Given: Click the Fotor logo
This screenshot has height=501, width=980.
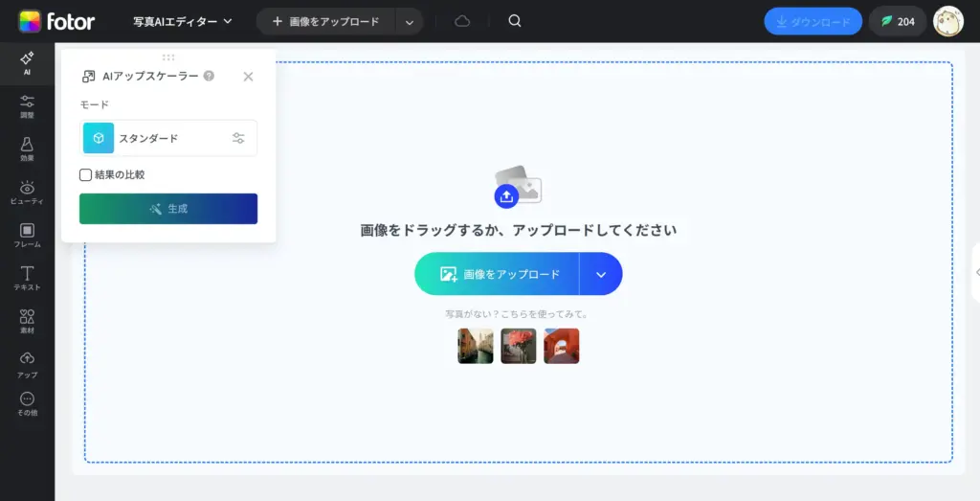Looking at the screenshot, I should coord(56,21).
